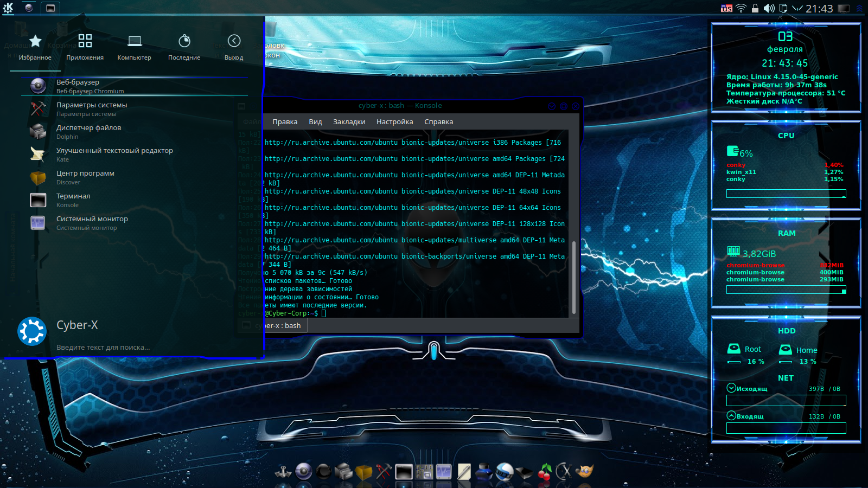Click the lock icon in system tray
The image size is (868, 488).
[x=755, y=8]
